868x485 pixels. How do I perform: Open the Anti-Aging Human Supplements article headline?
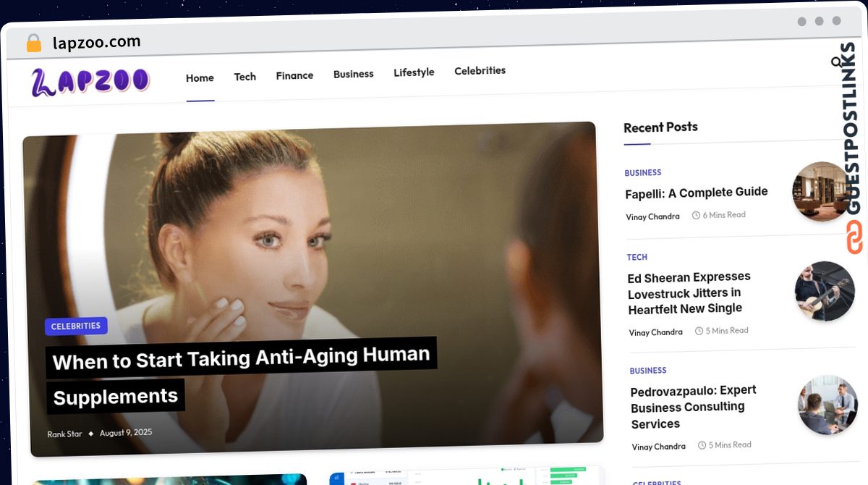pos(241,359)
